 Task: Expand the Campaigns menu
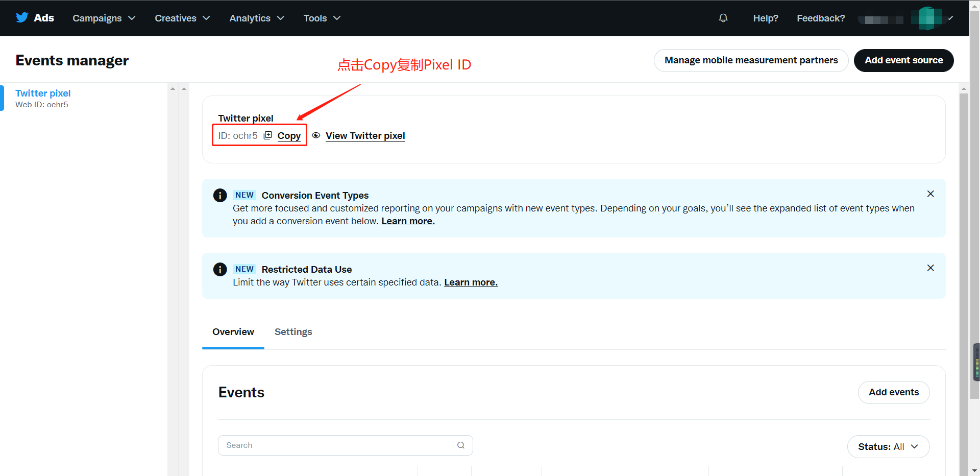tap(104, 18)
